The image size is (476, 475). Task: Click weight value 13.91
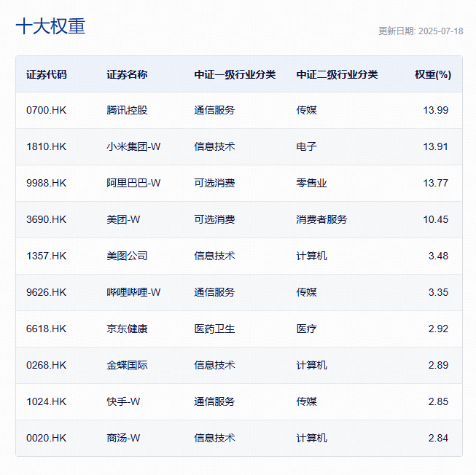point(436,146)
